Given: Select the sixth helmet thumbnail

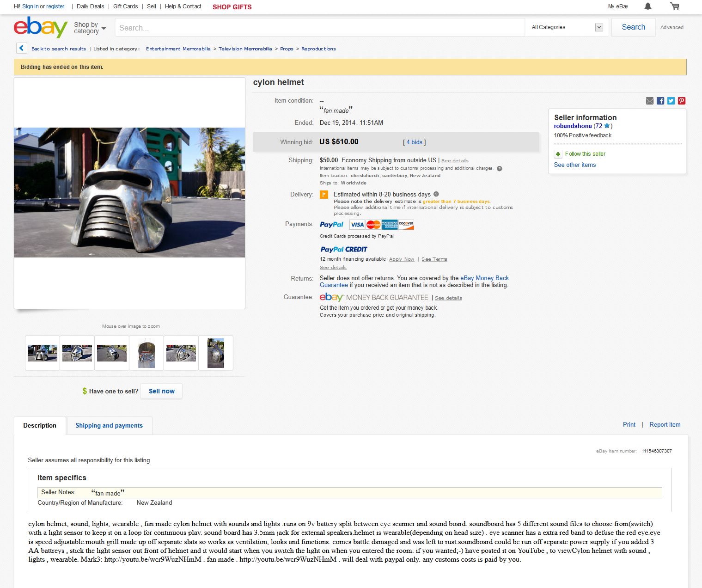Looking at the screenshot, I should point(216,353).
